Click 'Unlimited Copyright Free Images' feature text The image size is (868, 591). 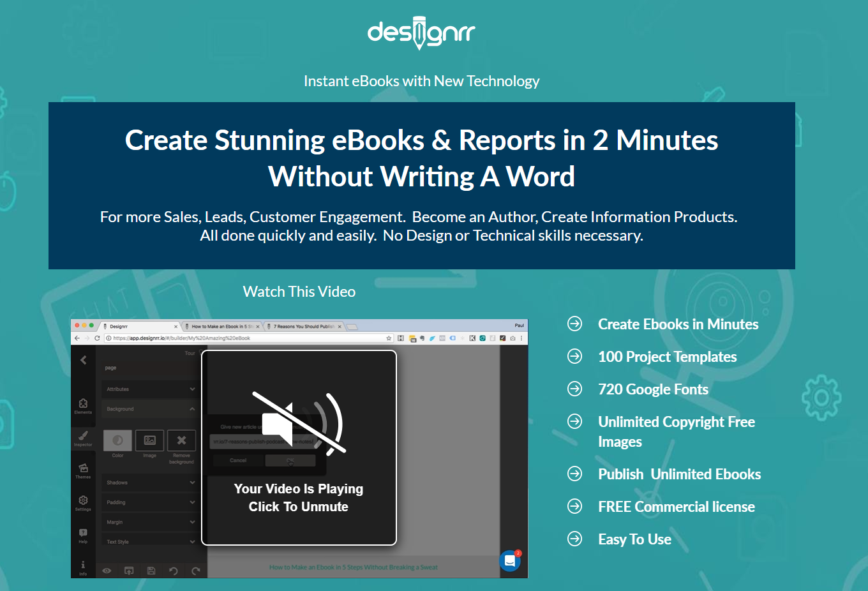677,431
